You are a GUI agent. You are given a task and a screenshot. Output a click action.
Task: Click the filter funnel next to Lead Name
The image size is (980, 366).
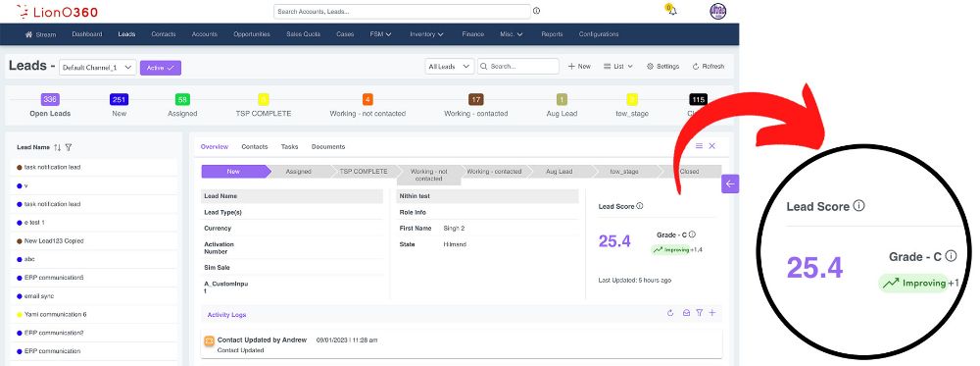tap(69, 147)
